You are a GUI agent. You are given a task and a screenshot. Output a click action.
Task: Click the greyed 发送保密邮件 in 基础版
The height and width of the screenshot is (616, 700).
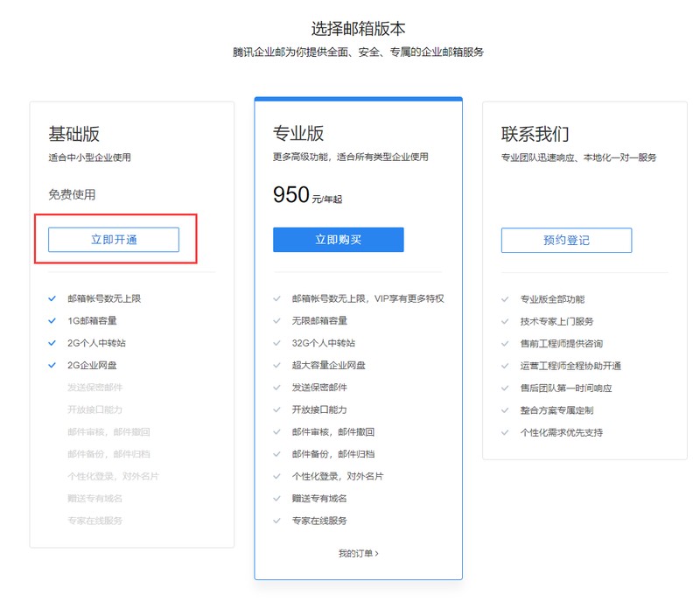coord(94,388)
